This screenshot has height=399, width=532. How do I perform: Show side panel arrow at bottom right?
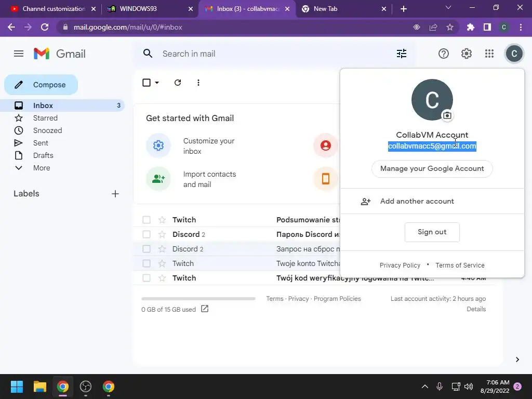517,360
